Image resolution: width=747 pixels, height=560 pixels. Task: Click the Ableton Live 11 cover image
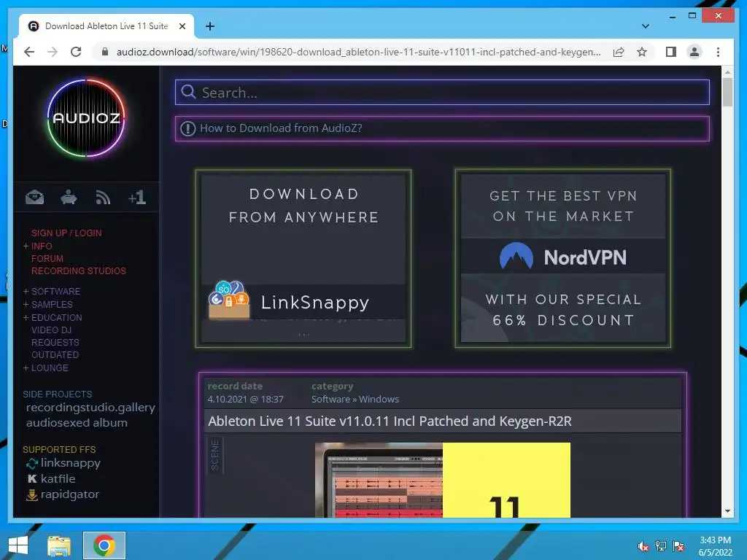click(x=443, y=480)
